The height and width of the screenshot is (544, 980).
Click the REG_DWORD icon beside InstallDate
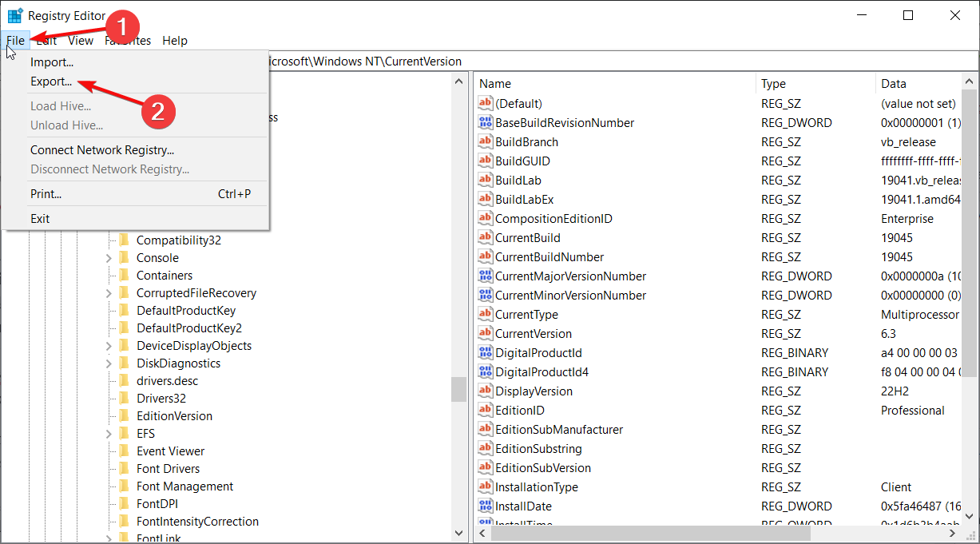(x=485, y=506)
